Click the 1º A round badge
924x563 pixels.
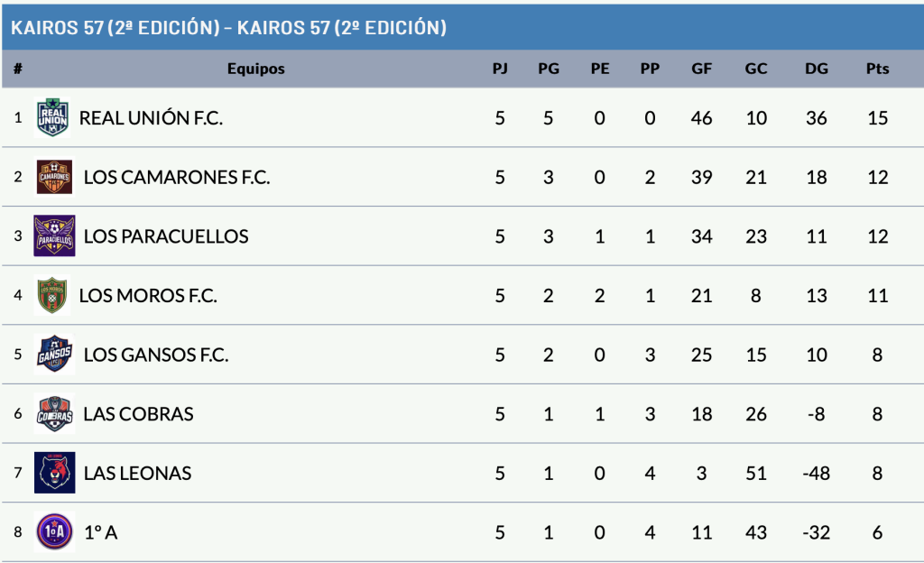[54, 532]
